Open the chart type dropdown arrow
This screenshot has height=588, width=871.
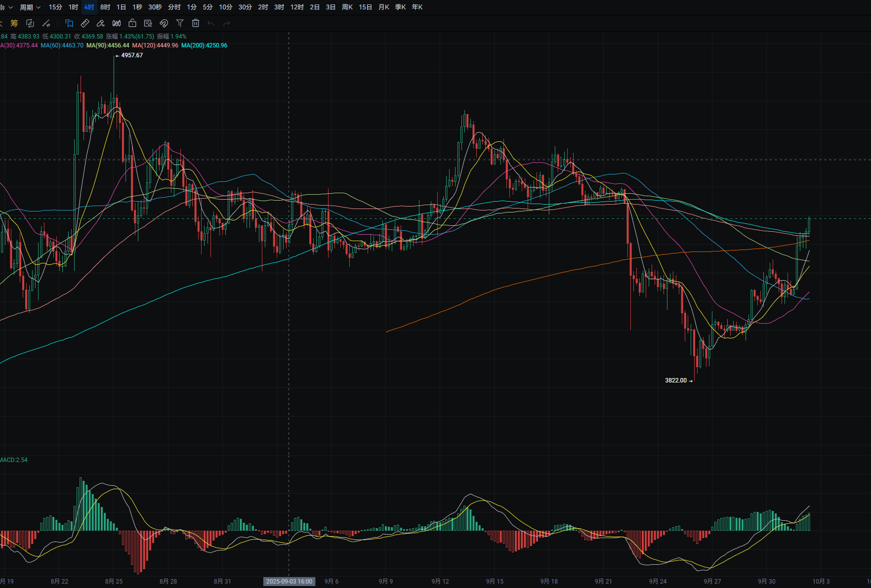coord(10,7)
